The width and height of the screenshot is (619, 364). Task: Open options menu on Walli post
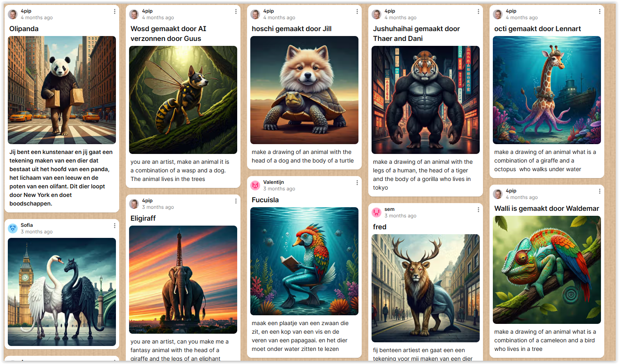[599, 191]
